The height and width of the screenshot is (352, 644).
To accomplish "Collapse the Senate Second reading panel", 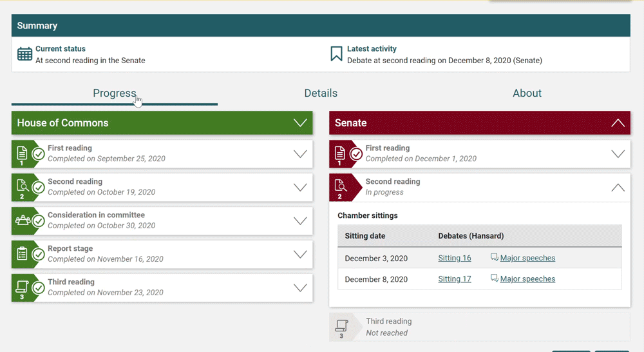I will pyautogui.click(x=618, y=188).
